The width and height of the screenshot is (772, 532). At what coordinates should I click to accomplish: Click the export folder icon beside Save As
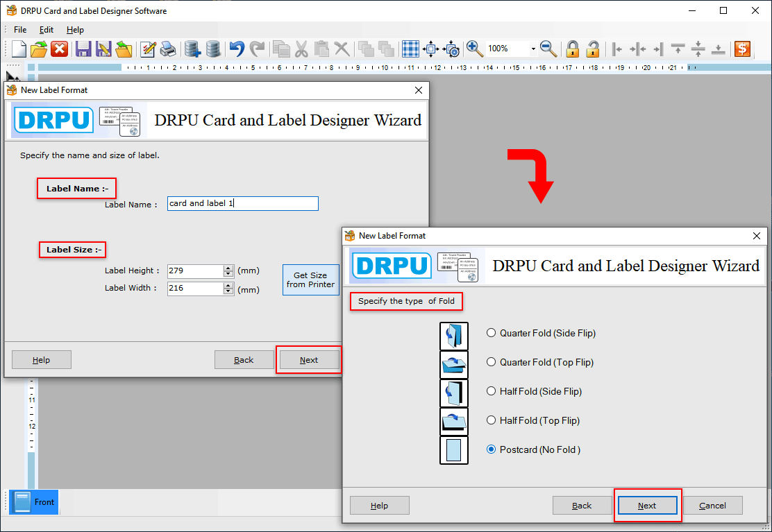point(124,49)
